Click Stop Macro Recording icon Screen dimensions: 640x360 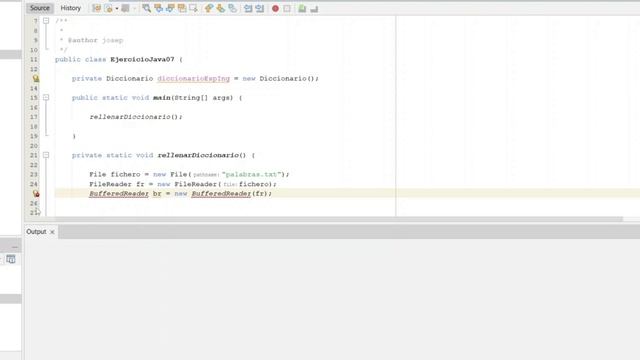287,9
